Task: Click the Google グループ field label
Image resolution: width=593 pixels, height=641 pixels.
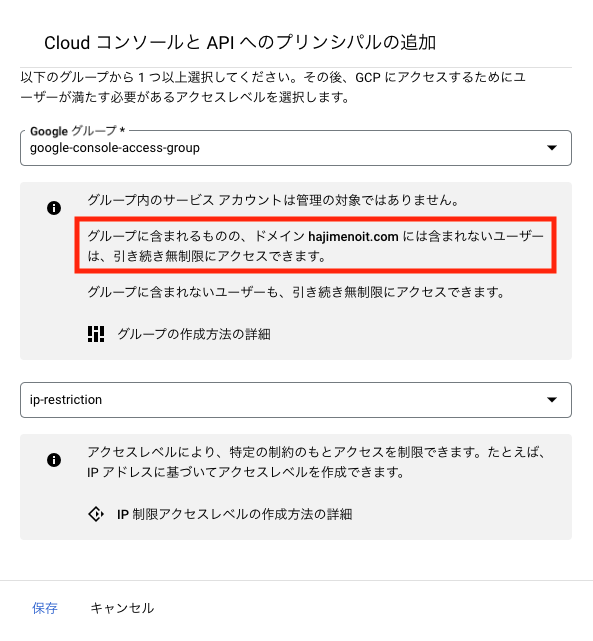Action: pyautogui.click(x=77, y=131)
